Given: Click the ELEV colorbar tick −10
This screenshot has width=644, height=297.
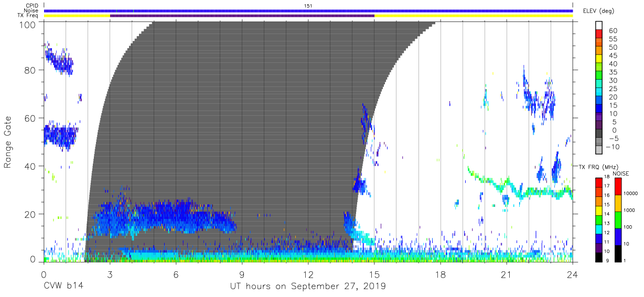Looking at the screenshot, I should click(x=613, y=147).
